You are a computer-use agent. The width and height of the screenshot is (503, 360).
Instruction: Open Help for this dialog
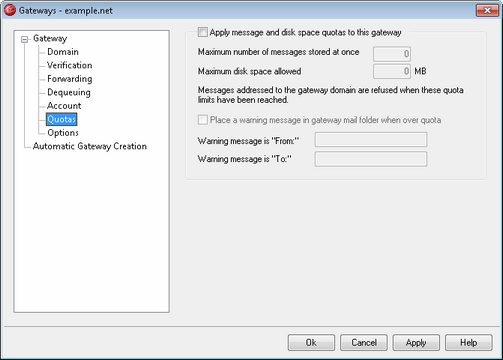[x=469, y=343]
